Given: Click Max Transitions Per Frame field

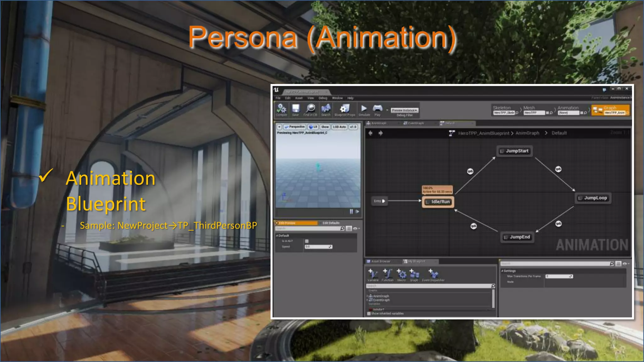Looking at the screenshot, I should [x=559, y=277].
